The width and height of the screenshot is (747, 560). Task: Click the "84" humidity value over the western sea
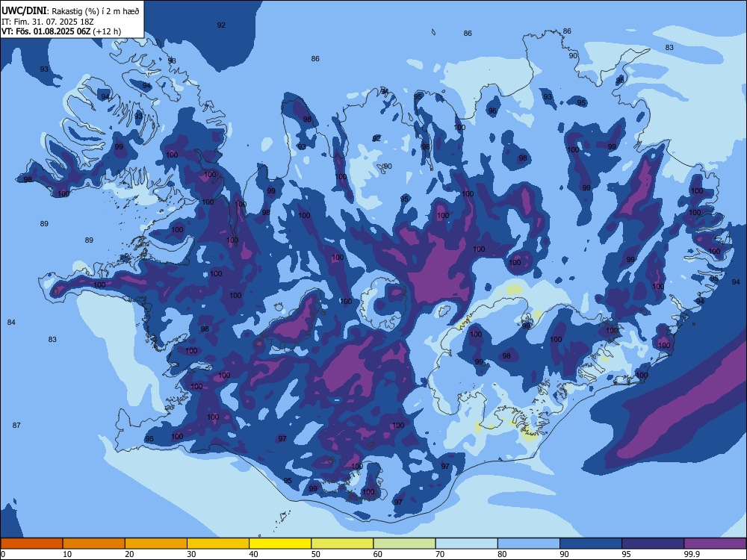coord(11,323)
